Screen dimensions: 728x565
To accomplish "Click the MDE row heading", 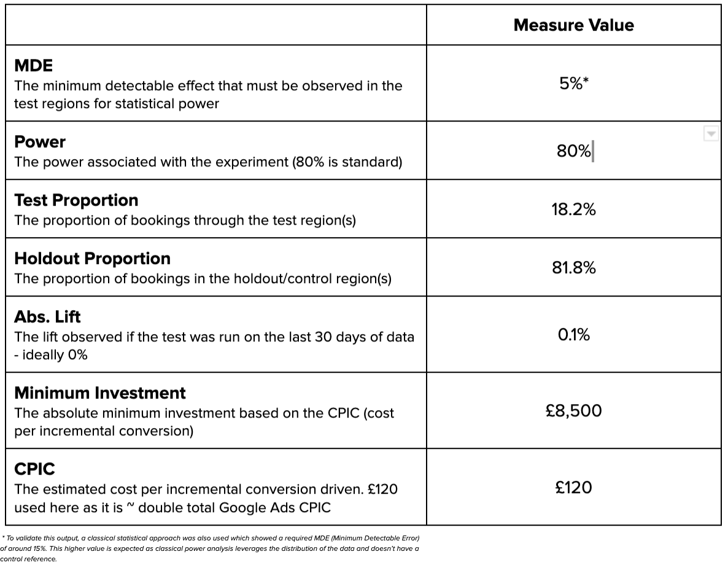I will (34, 66).
